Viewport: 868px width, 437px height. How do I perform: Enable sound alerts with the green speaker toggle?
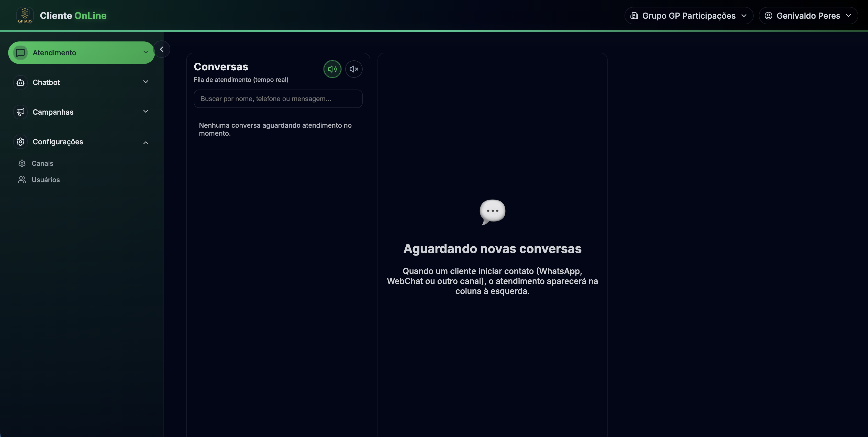[x=332, y=69]
